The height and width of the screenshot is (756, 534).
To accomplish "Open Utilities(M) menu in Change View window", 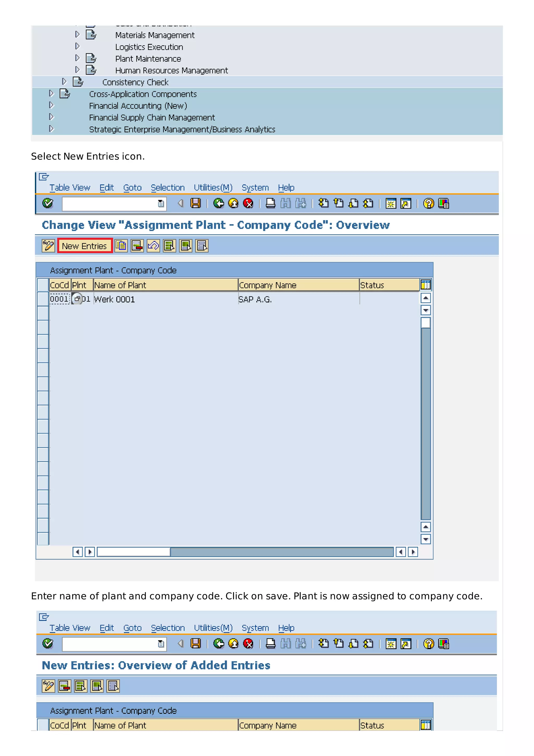I will 213,188.
